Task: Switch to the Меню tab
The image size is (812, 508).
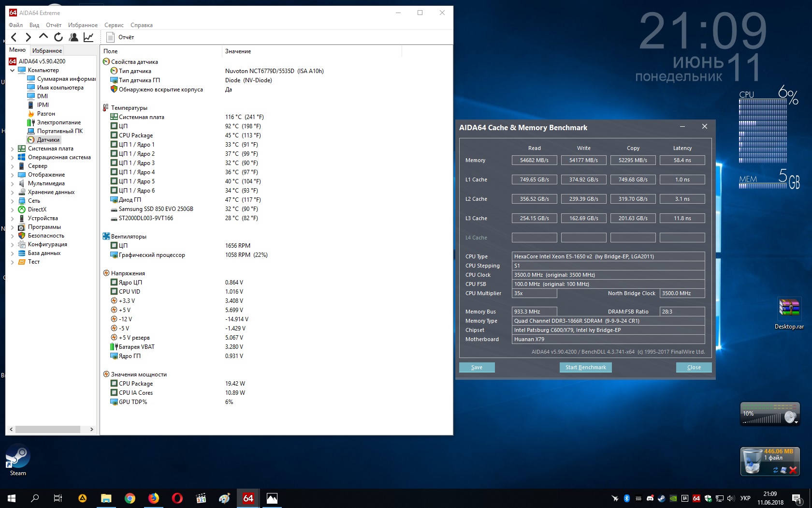Action: pos(17,50)
